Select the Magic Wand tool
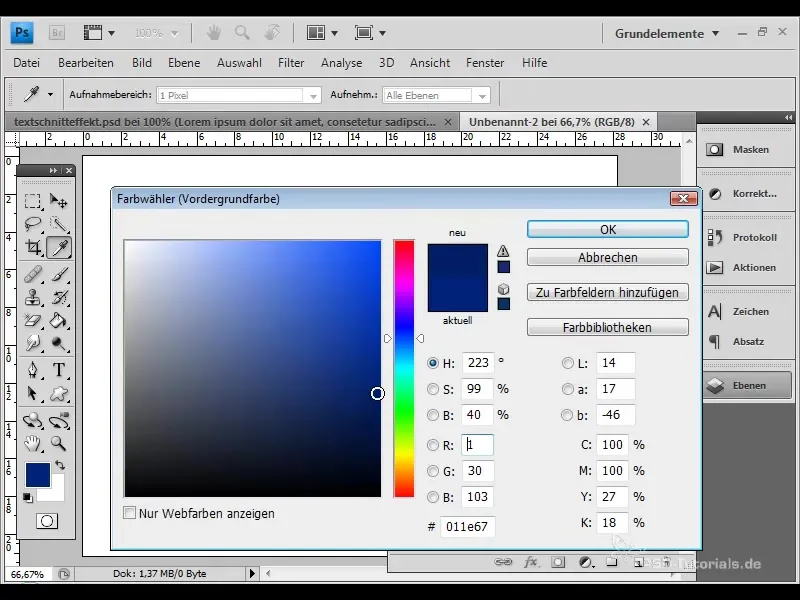 (x=59, y=224)
